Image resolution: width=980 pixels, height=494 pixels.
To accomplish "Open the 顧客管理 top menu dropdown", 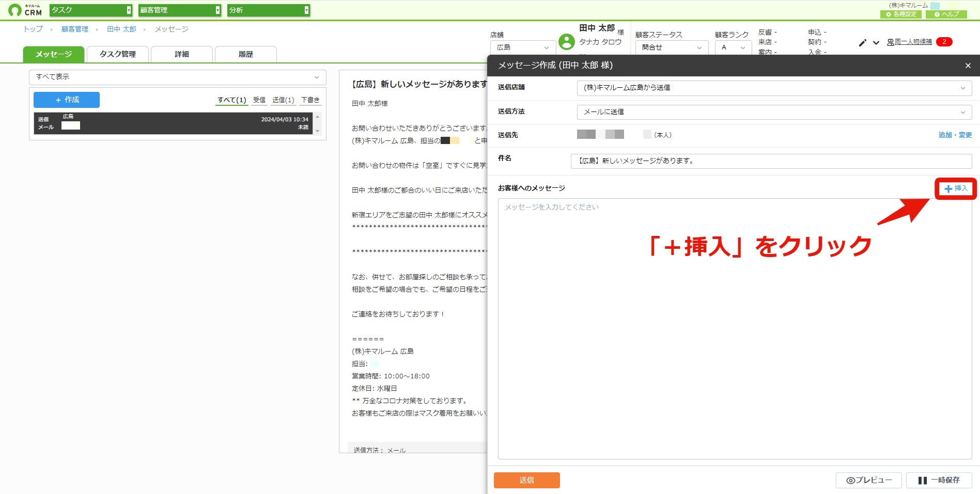I will pos(180,10).
